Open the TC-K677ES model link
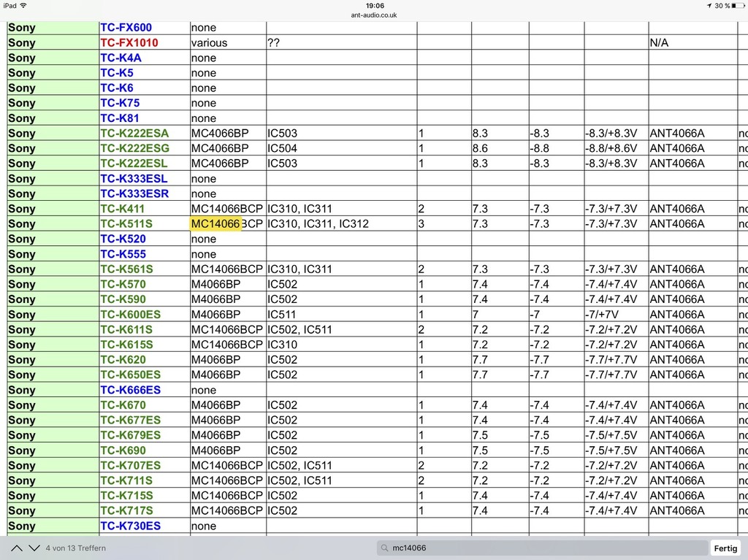748x560 pixels. [x=130, y=421]
